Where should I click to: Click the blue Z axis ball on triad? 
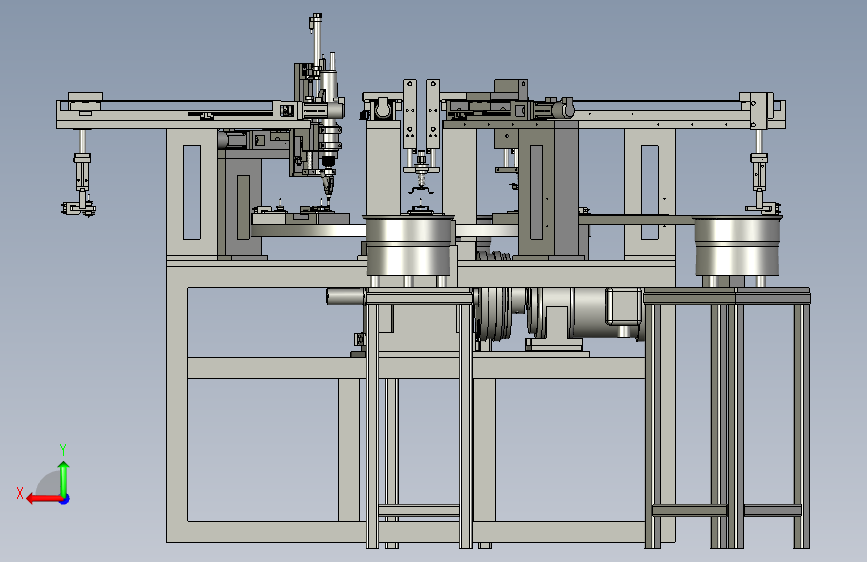[x=65, y=499]
